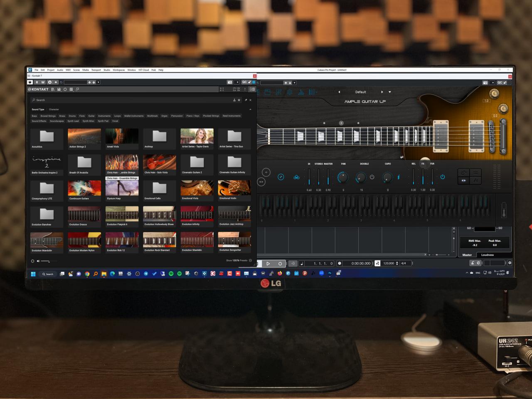The width and height of the screenshot is (532, 399).
Task: Switch to the Loudness tab
Action: [x=488, y=255]
